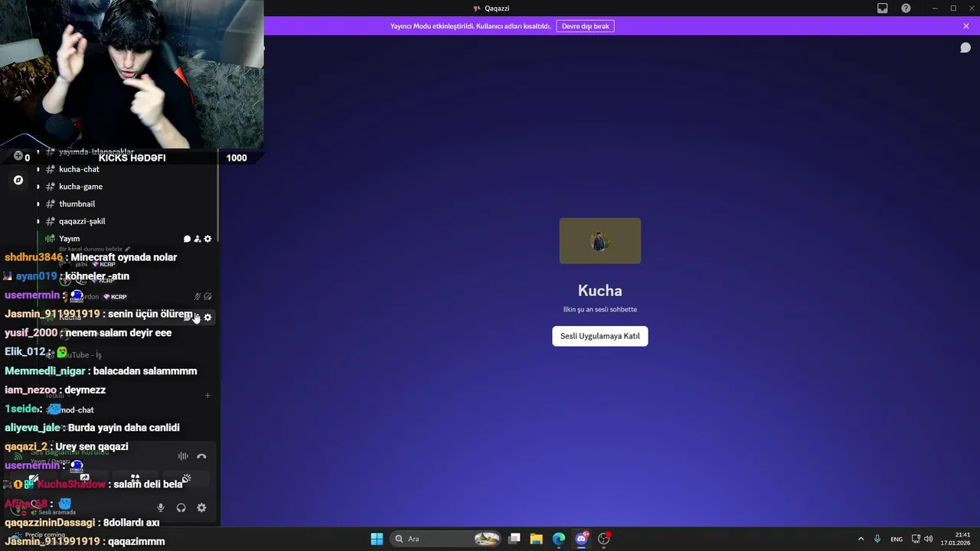Click 'Devre dışı bırak' to disable Streamer Mode
Screen dimensions: 980x551
585,26
